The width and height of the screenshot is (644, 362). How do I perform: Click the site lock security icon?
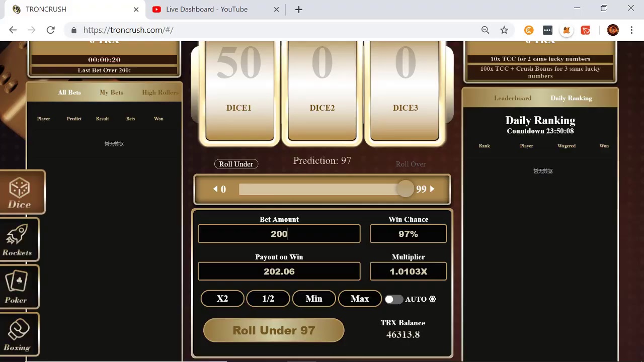tap(74, 30)
